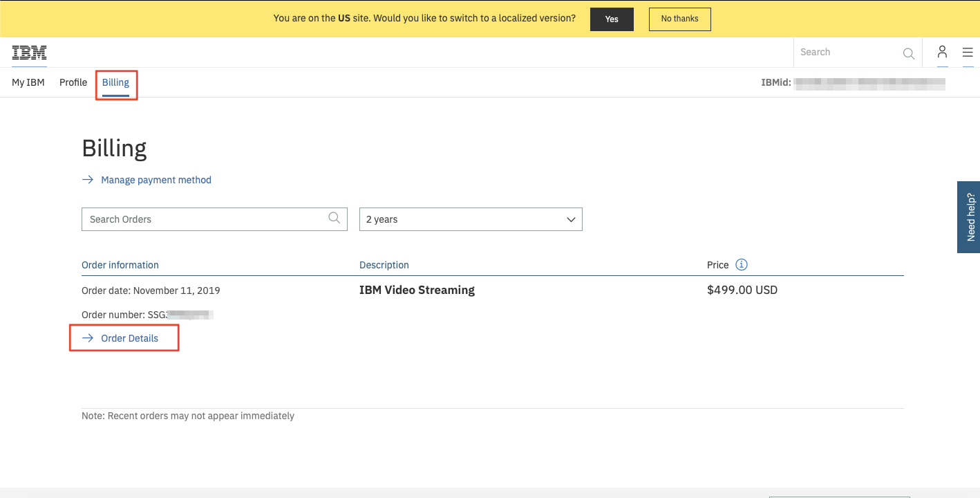Click Yes to switch to localized site
980x498 pixels.
click(x=612, y=19)
